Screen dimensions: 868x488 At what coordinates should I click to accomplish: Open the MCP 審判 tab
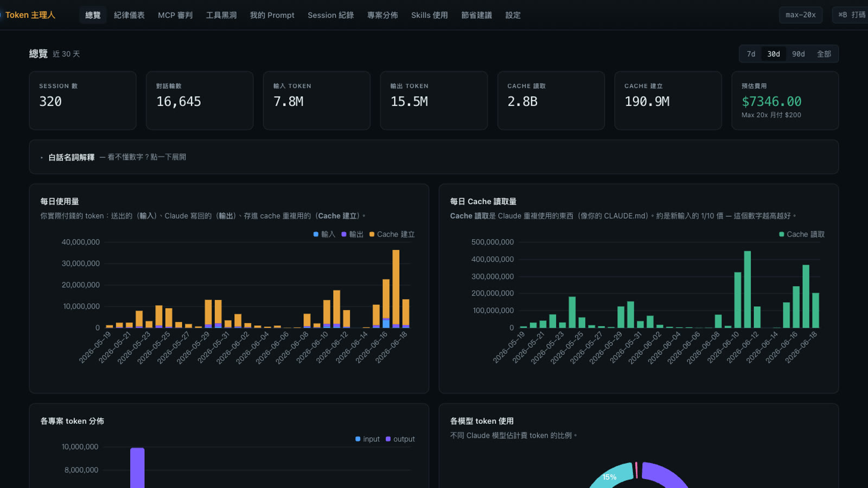tap(175, 15)
